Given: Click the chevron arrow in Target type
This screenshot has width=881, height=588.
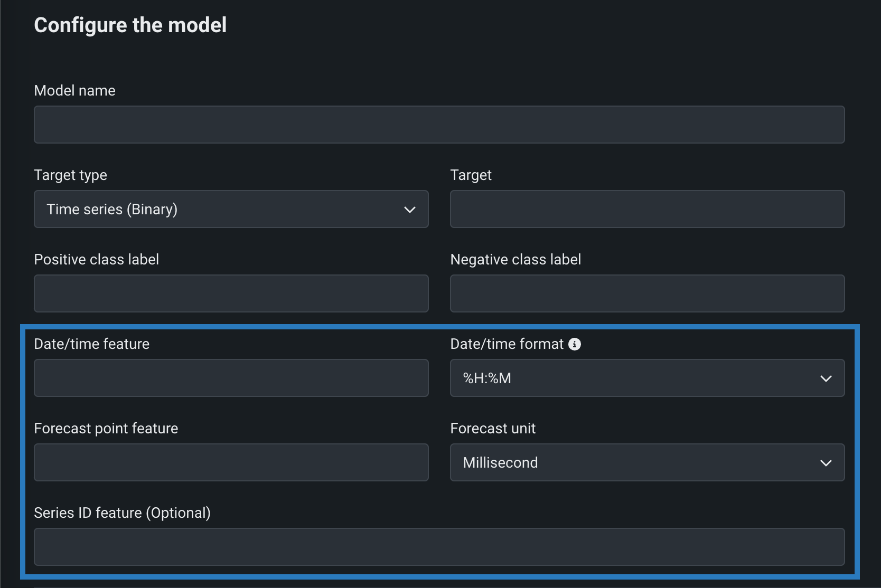Looking at the screenshot, I should coord(409,210).
